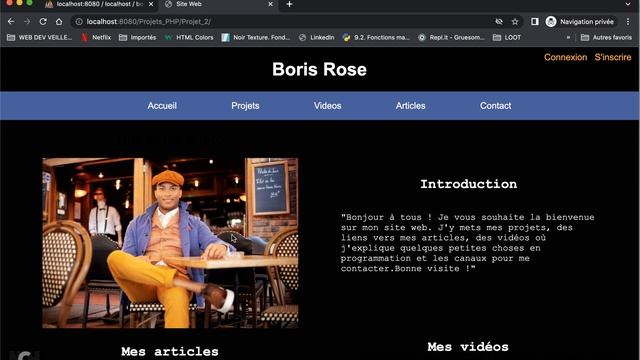
Task: Open the Autres favoris folder
Action: tap(607, 38)
